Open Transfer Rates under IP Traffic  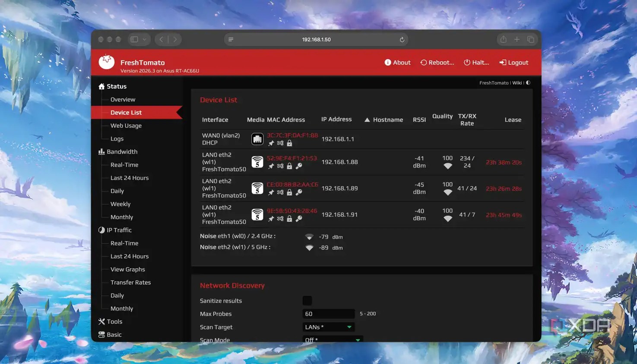click(x=130, y=282)
